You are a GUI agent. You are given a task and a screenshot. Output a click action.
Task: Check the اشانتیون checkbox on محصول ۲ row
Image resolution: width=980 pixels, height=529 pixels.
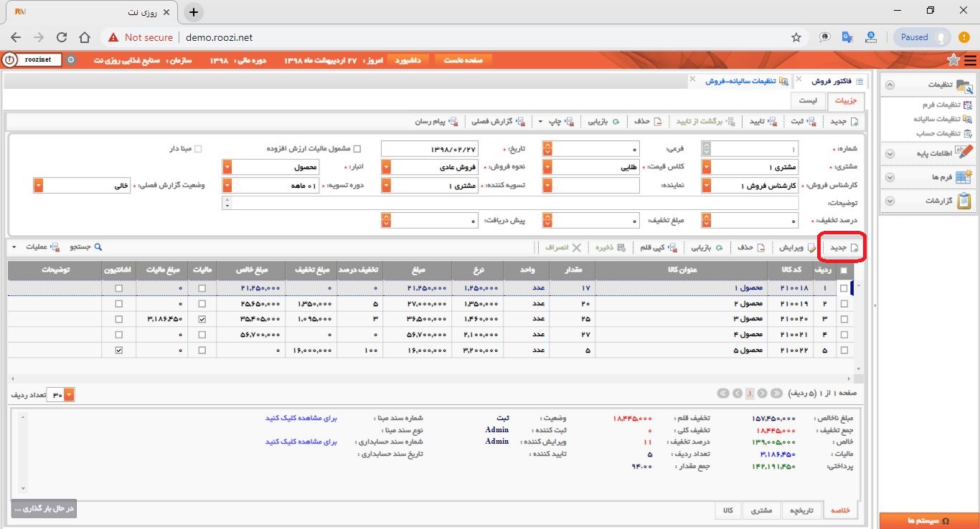coord(118,304)
